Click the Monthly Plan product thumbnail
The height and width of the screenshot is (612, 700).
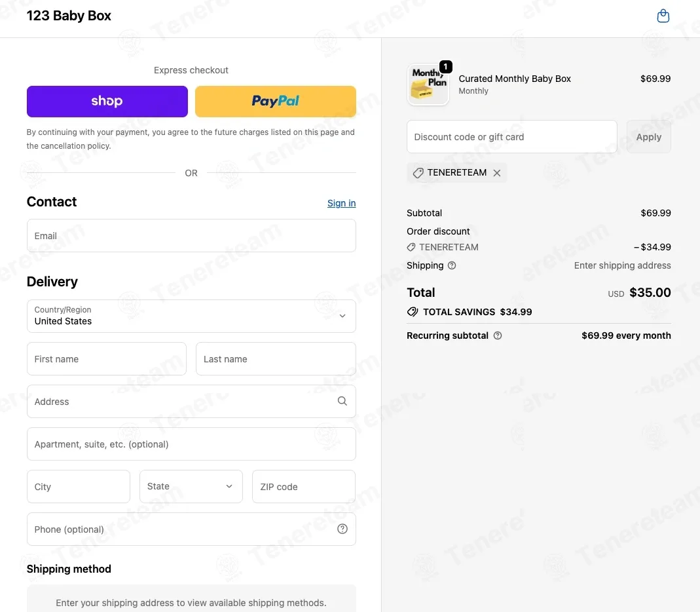[428, 85]
